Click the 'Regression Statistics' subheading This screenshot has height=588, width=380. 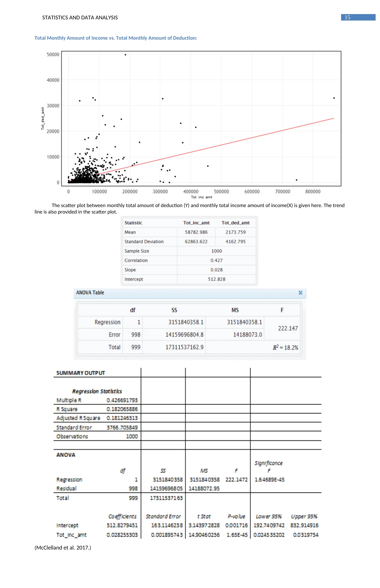click(97, 391)
